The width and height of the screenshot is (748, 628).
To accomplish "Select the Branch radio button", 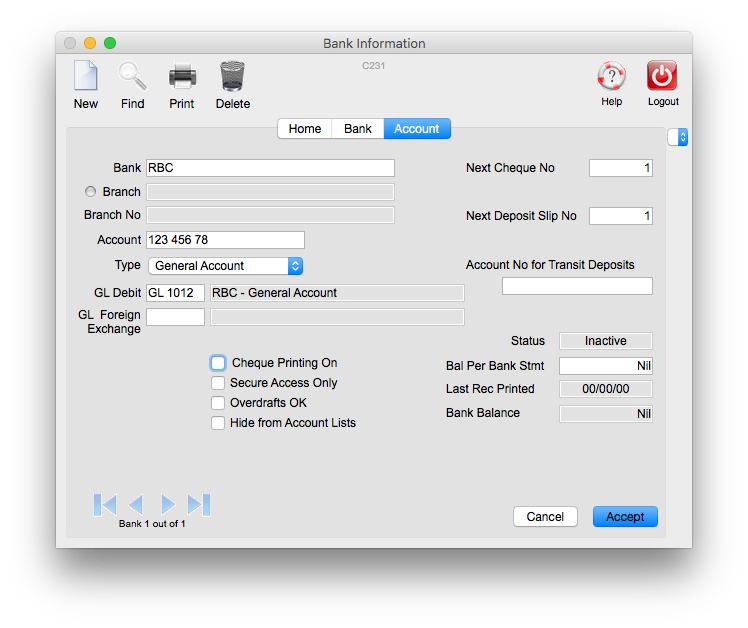I will pyautogui.click(x=91, y=192).
